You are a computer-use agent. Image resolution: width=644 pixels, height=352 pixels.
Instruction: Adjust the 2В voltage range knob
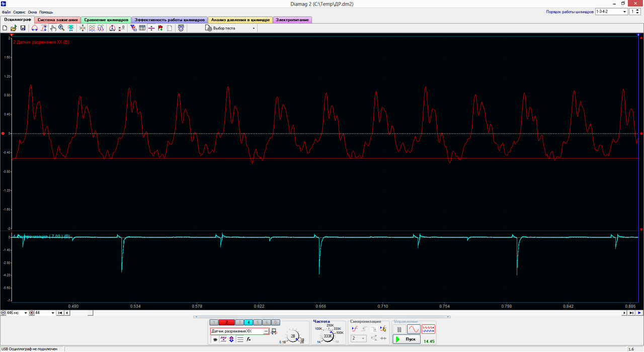tap(293, 335)
